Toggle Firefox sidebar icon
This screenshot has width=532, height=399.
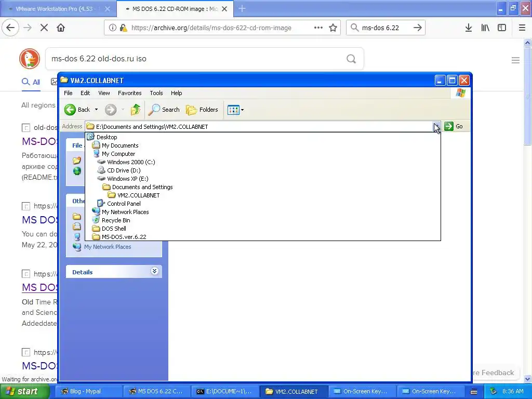[x=502, y=28]
